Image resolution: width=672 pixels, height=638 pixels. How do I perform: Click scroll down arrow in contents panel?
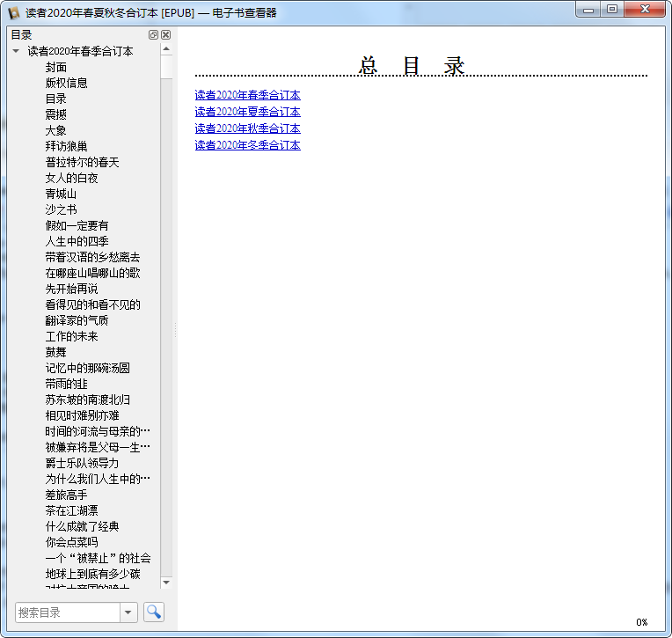pos(166,583)
